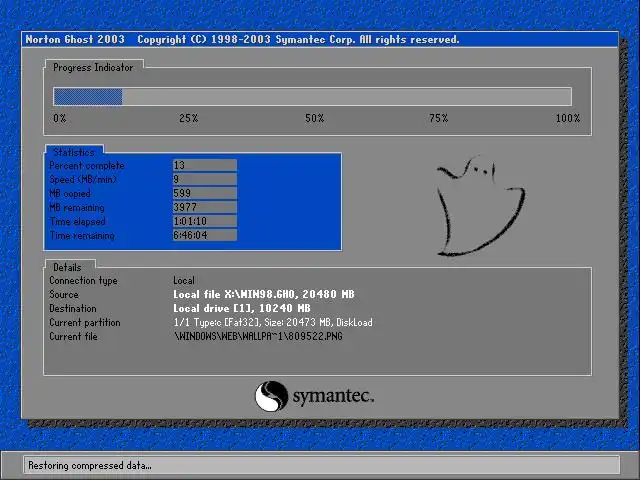Click the MB copied value 599

pos(204,193)
